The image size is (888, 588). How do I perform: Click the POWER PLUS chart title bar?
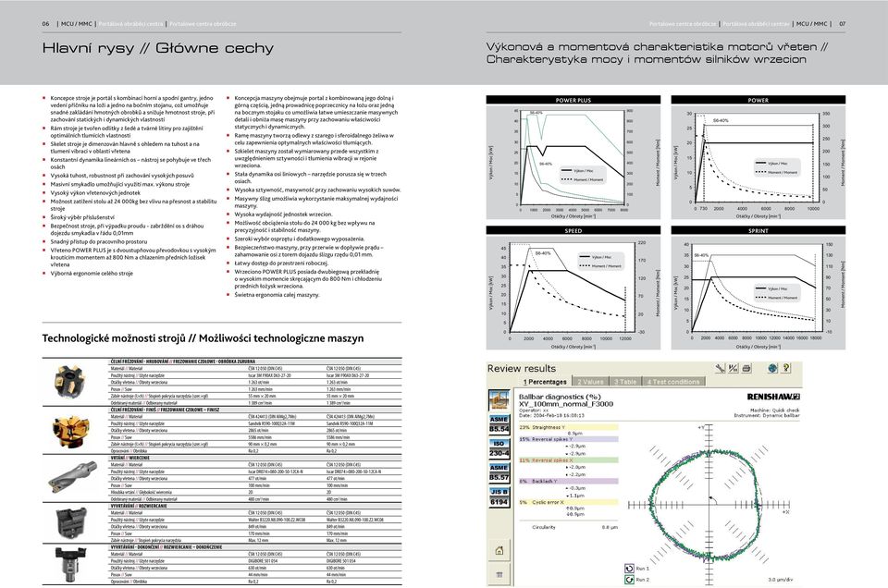click(x=573, y=100)
